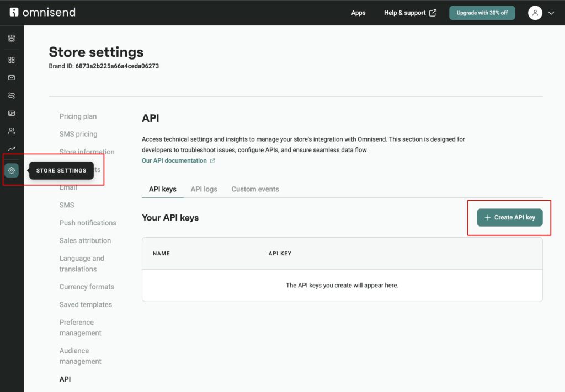Click the apps grid icon in sidebar
565x392 pixels.
12,60
